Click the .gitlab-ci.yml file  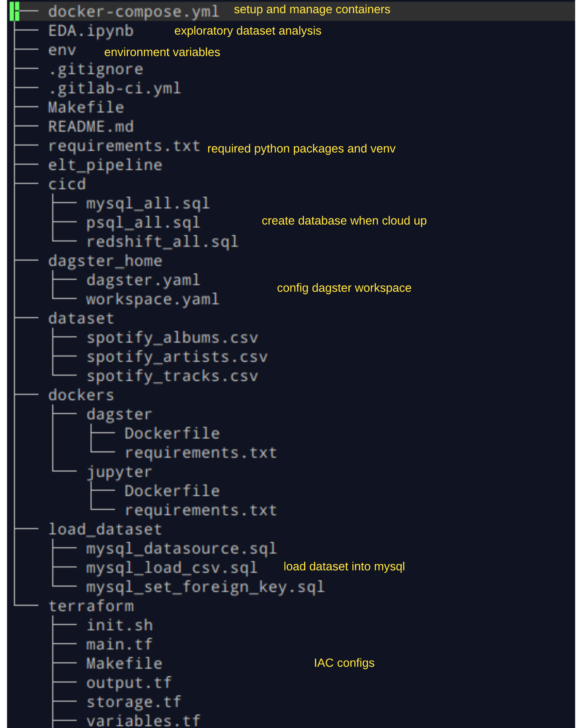coord(115,89)
